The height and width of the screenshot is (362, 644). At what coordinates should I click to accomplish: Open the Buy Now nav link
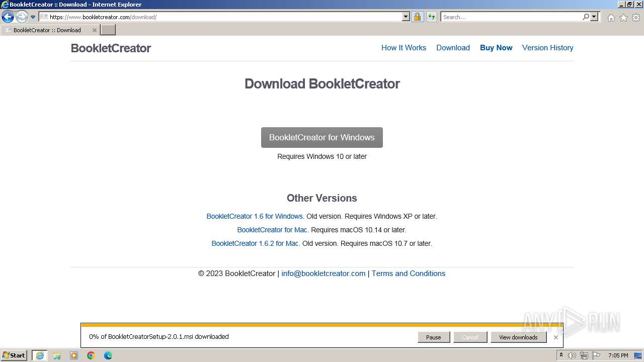tap(496, 48)
